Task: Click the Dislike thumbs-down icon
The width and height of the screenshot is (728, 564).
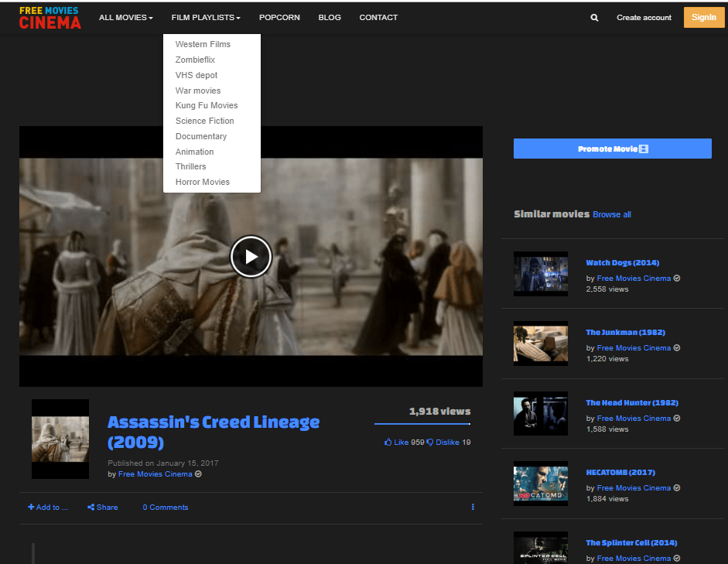Action: tap(430, 443)
